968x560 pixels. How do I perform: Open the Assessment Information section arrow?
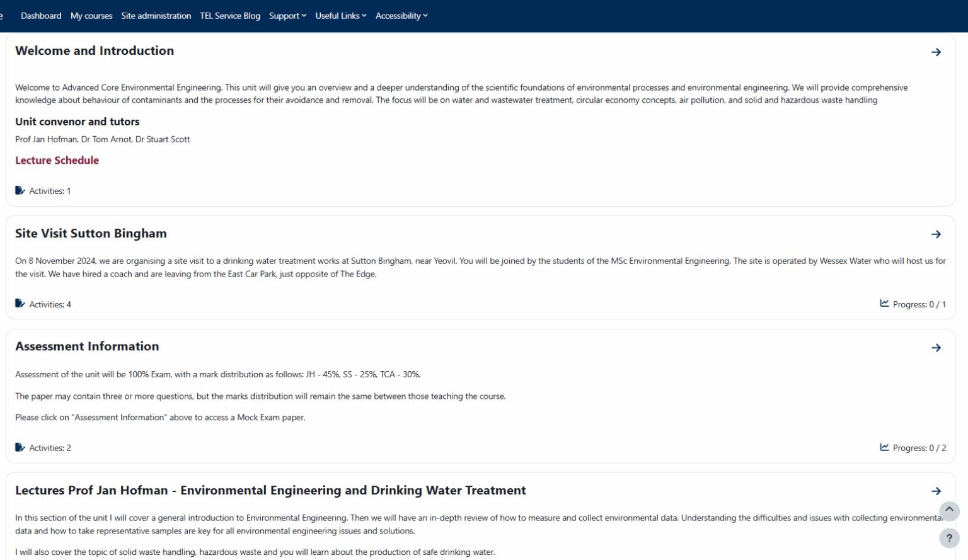click(x=936, y=347)
